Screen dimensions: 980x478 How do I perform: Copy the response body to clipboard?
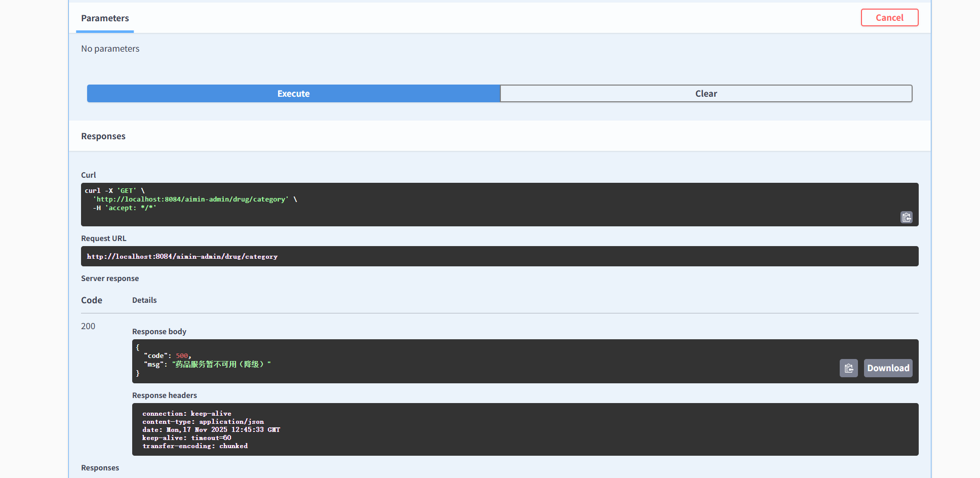848,368
